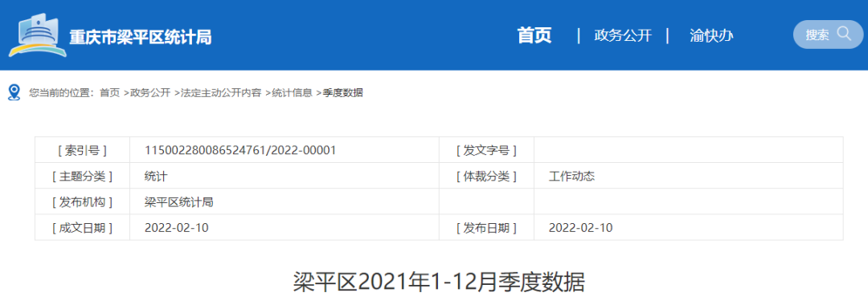Click the [ 索引号 ] label cell

tap(83, 150)
